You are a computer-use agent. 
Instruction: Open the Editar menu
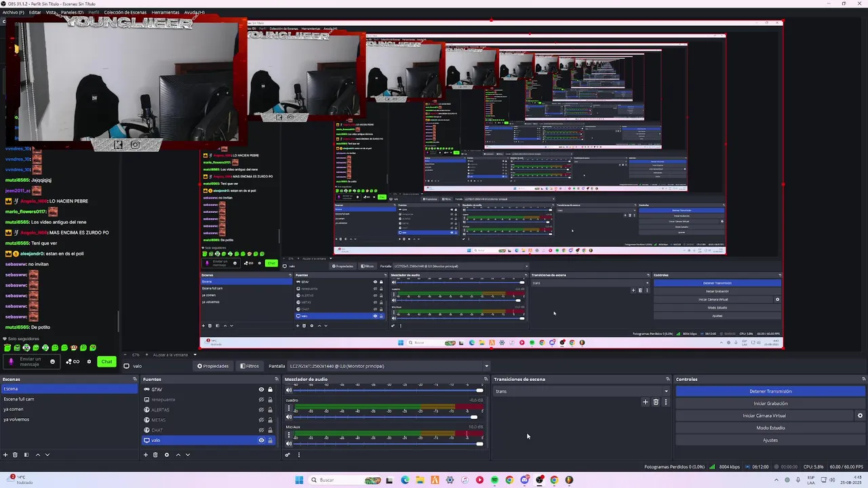(x=35, y=12)
